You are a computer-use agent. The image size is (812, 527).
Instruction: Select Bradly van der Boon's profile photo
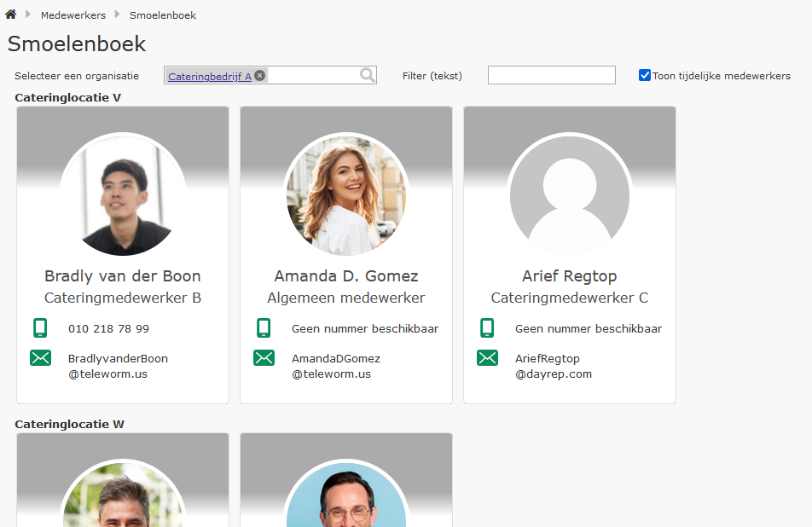coord(123,196)
